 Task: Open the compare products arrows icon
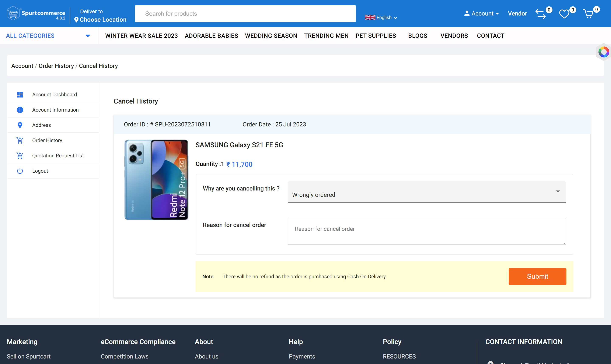coord(540,14)
